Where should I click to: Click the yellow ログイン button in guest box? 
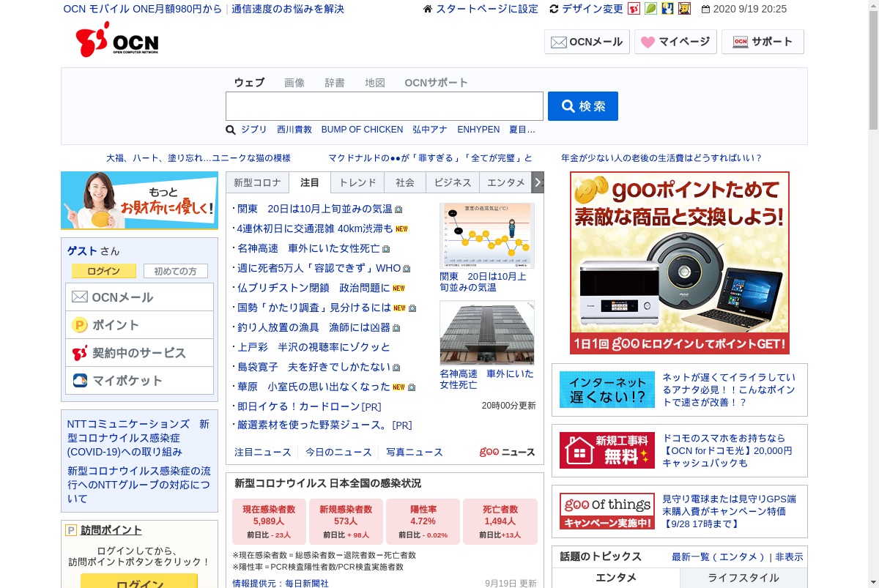(104, 271)
